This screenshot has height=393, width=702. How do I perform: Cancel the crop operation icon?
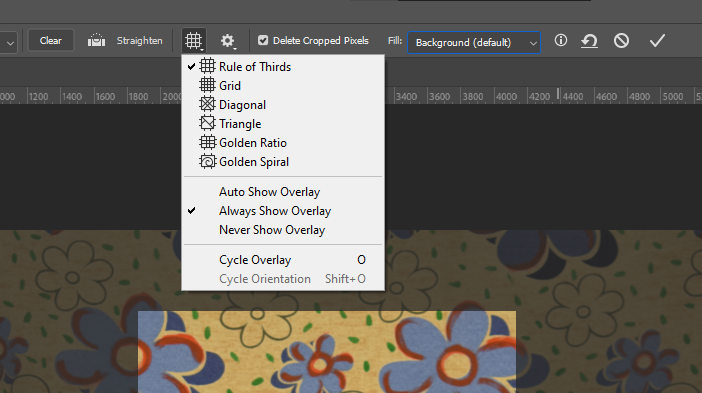click(621, 41)
